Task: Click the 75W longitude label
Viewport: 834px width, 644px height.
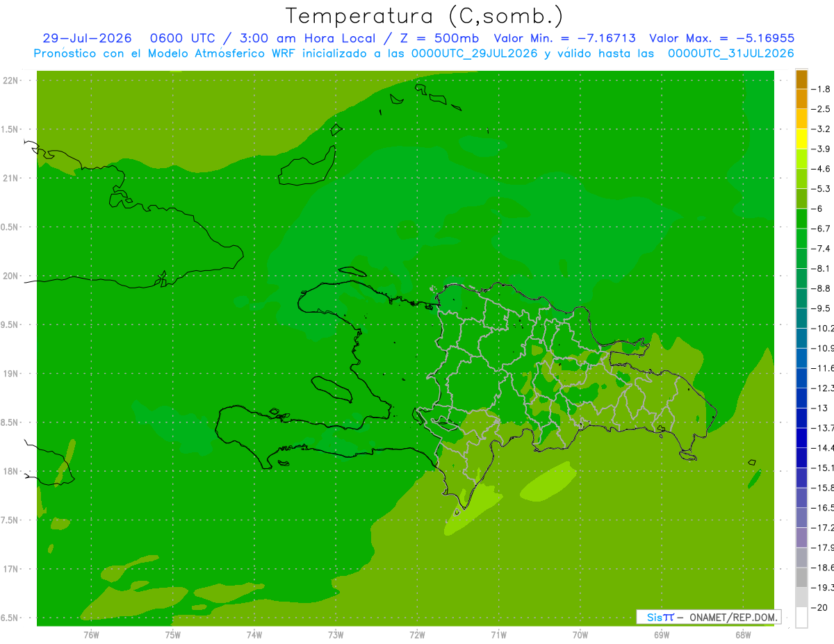Action: (x=173, y=634)
